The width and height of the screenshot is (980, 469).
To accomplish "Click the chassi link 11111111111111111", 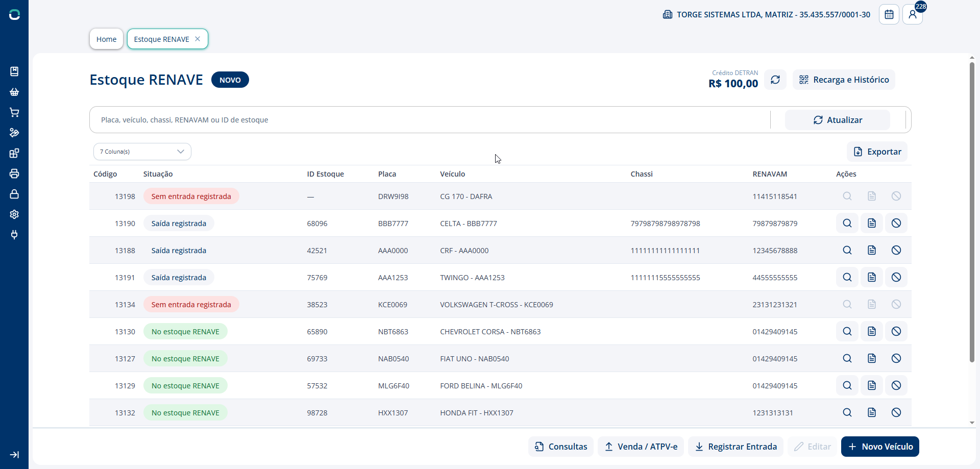I will 665,250.
